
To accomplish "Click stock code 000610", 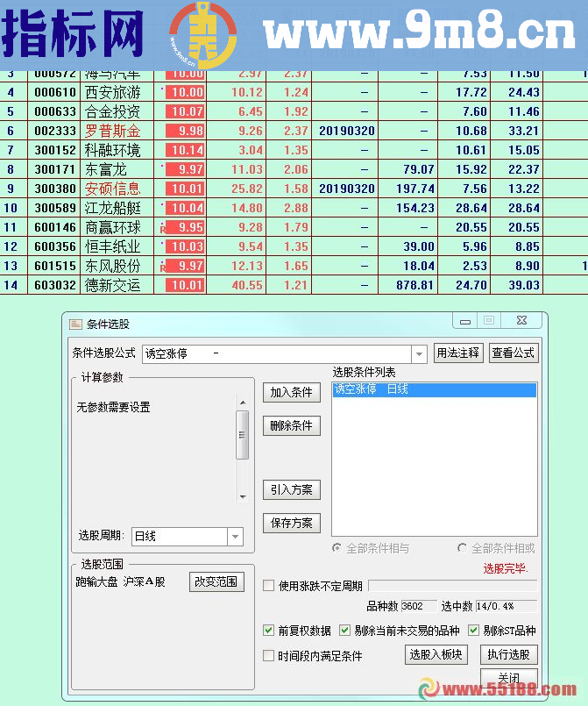I will click(55, 92).
